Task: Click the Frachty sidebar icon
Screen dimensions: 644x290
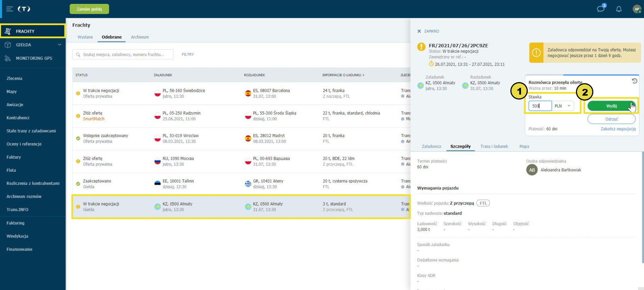Action: coord(8,31)
